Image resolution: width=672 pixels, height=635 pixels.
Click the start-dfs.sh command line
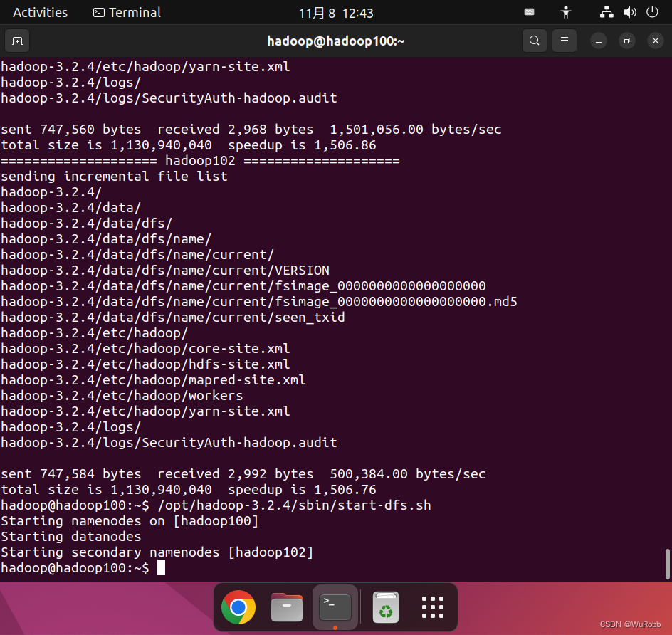216,505
